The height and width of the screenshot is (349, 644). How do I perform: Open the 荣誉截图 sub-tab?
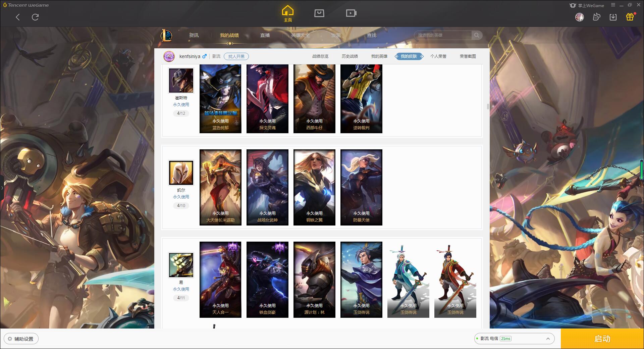tap(468, 56)
